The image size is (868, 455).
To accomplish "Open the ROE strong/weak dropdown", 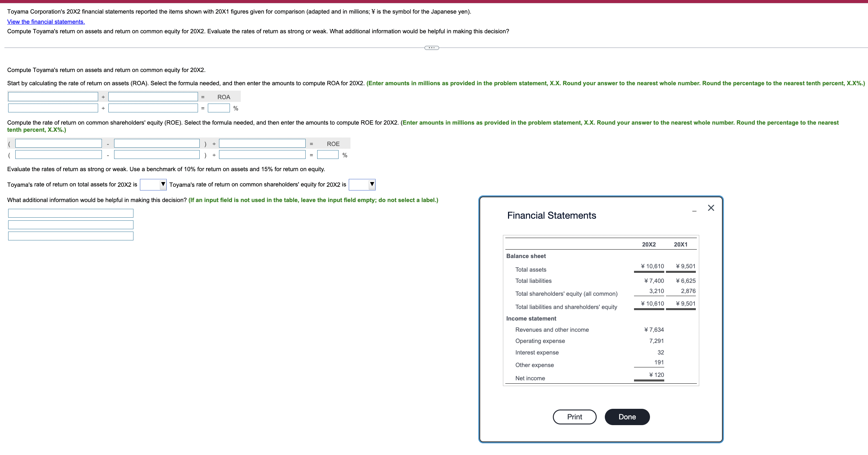I will click(x=361, y=184).
